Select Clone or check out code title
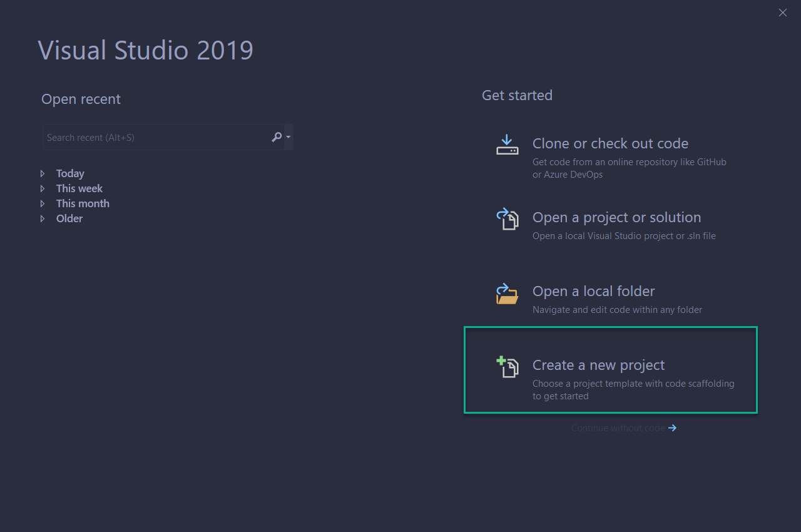This screenshot has height=532, width=801. [610, 143]
